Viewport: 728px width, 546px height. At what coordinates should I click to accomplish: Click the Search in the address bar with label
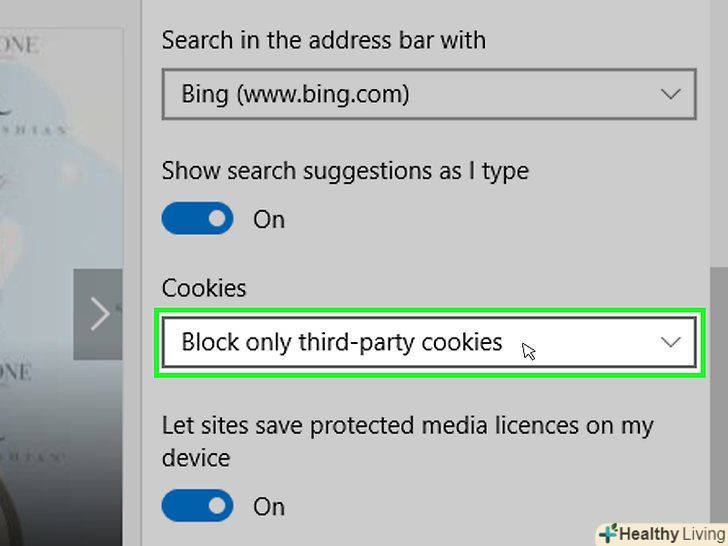tap(323, 41)
